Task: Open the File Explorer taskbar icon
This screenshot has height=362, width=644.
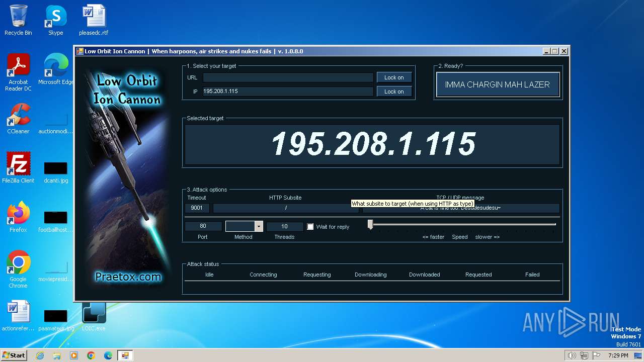Action: [x=57, y=355]
